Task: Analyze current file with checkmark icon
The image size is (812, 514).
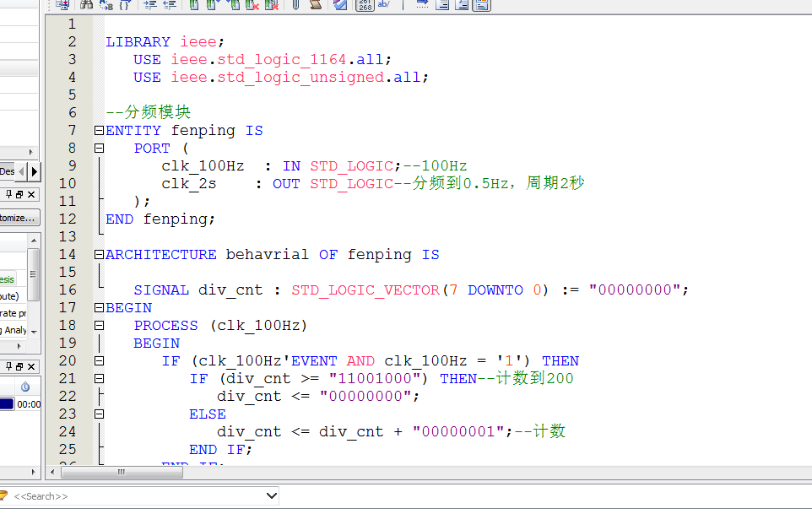Action: pos(340,4)
